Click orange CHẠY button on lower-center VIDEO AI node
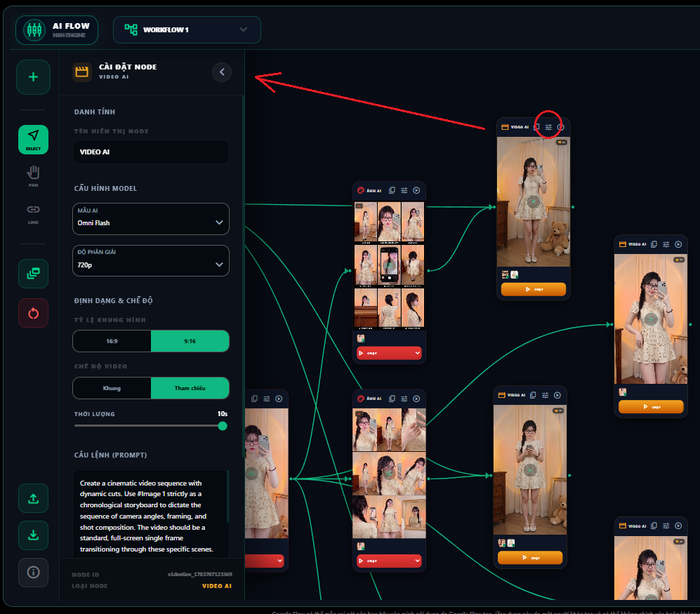This screenshot has height=614, width=700. tap(529, 557)
